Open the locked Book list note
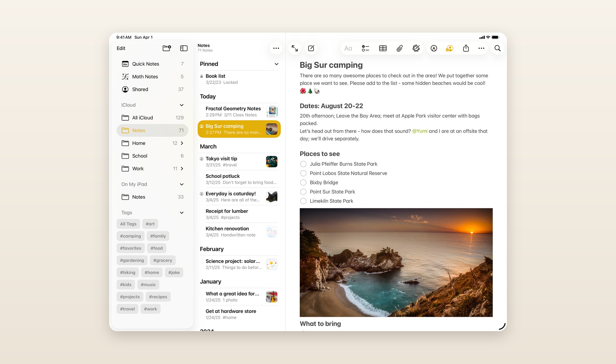 click(x=239, y=79)
